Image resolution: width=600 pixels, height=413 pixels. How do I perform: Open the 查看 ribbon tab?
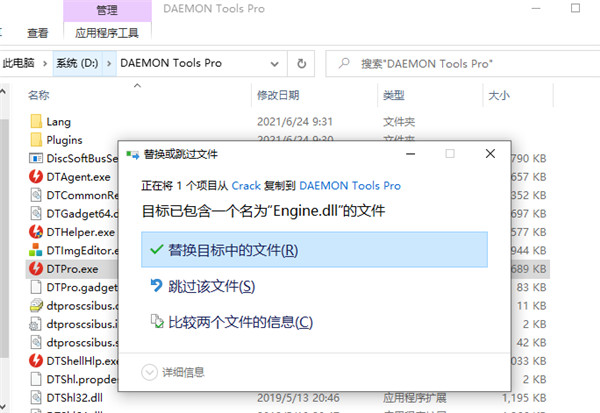coord(38,33)
